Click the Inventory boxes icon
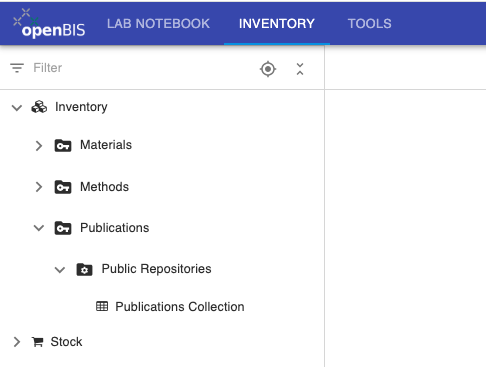486x367 pixels. (39, 107)
